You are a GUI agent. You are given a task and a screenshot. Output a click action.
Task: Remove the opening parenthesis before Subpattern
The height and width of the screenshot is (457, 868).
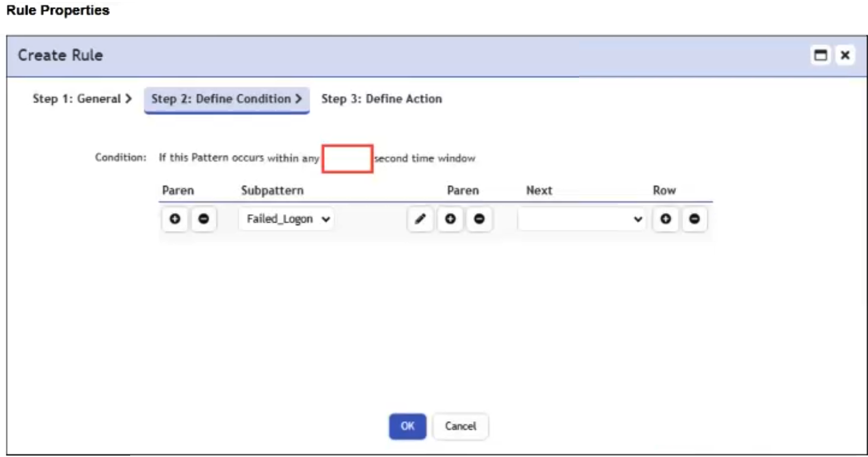click(204, 219)
